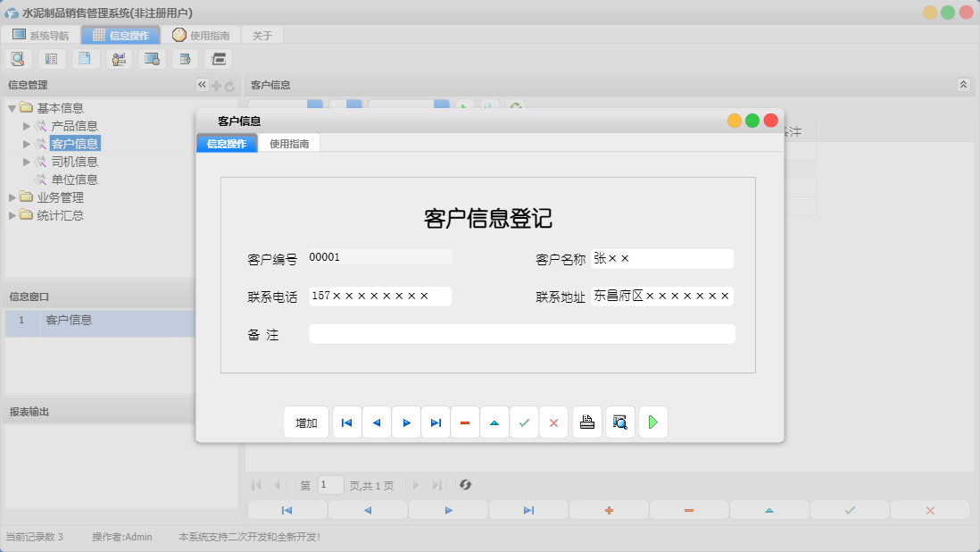The height and width of the screenshot is (552, 980).
Task: Open print preview in the 客户信息 dialog
Action: point(619,422)
